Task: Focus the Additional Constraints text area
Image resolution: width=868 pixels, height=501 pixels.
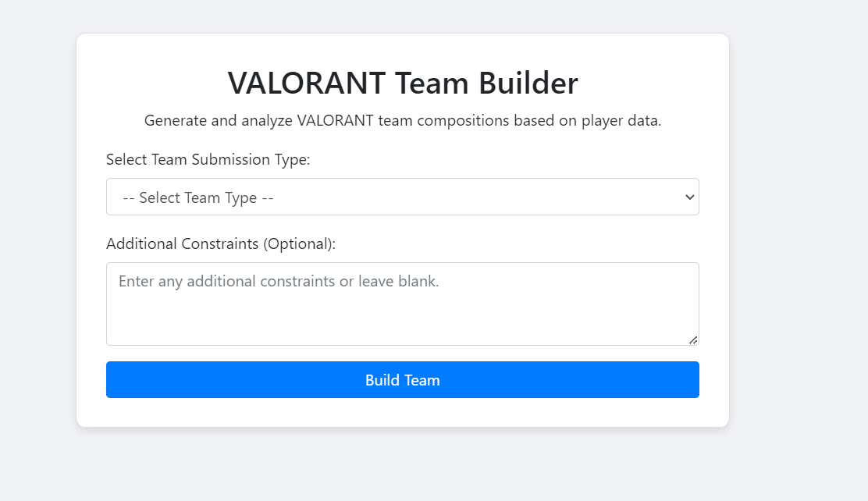Action: pos(402,303)
